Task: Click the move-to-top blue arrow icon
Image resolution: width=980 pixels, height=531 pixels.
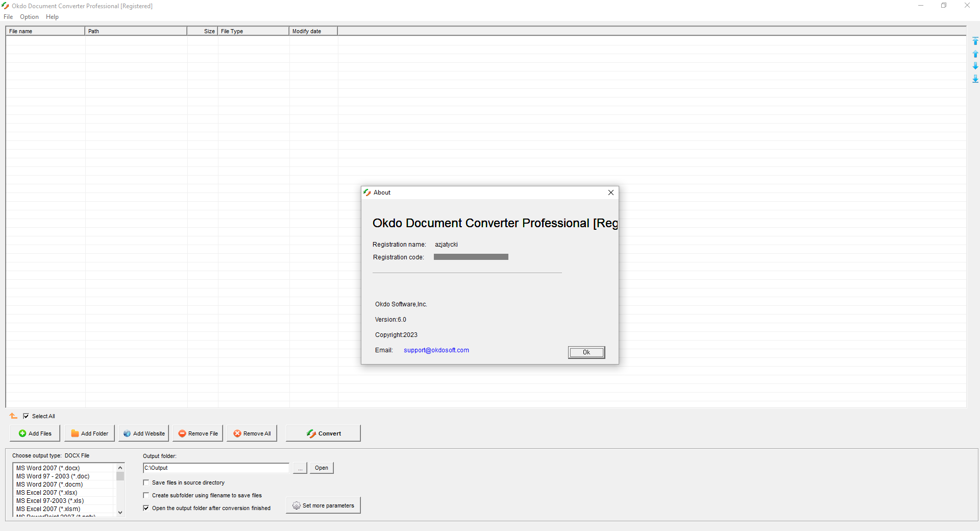Action: click(x=975, y=41)
